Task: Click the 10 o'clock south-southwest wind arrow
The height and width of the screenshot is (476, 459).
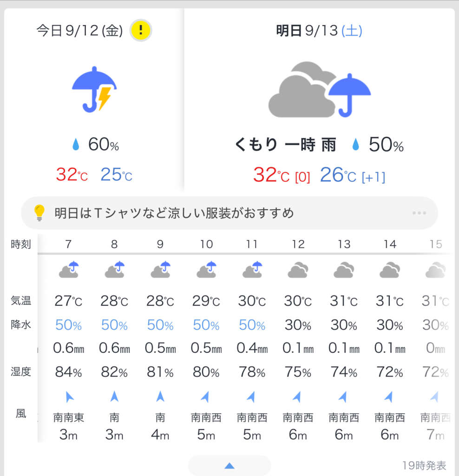Action: coord(206,397)
